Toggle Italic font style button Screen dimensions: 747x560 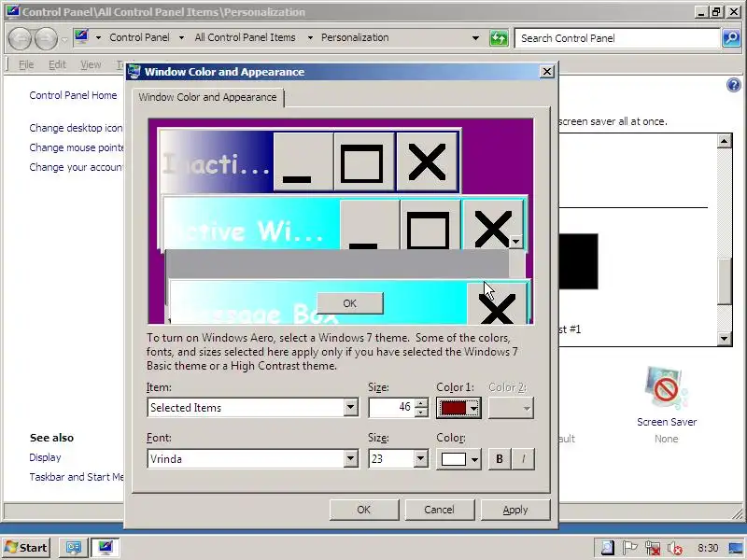(523, 459)
